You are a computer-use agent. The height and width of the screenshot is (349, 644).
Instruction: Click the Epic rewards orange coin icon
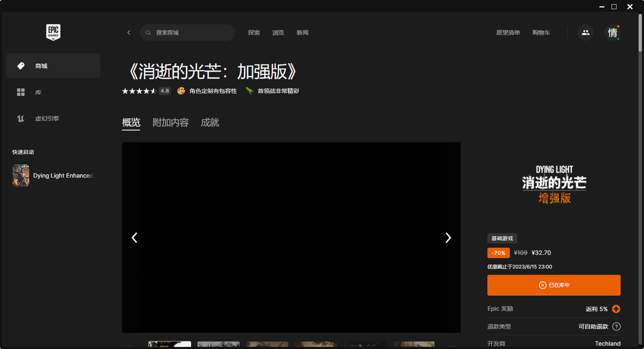[x=615, y=309]
